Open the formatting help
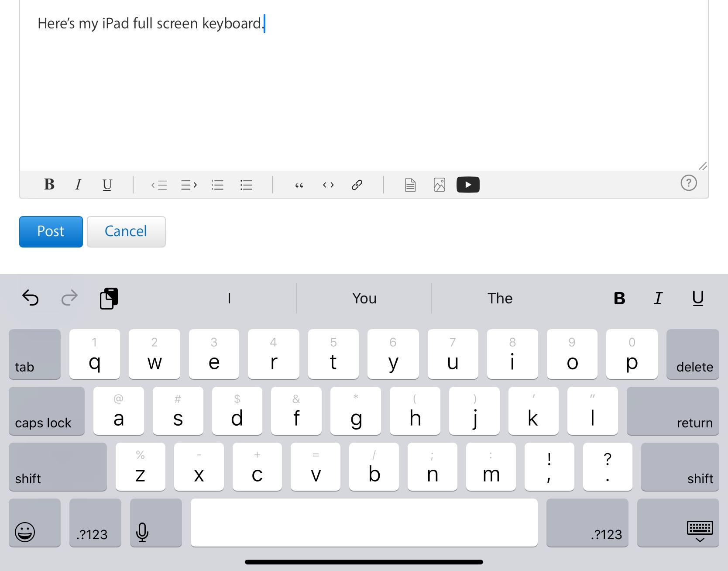 689,183
